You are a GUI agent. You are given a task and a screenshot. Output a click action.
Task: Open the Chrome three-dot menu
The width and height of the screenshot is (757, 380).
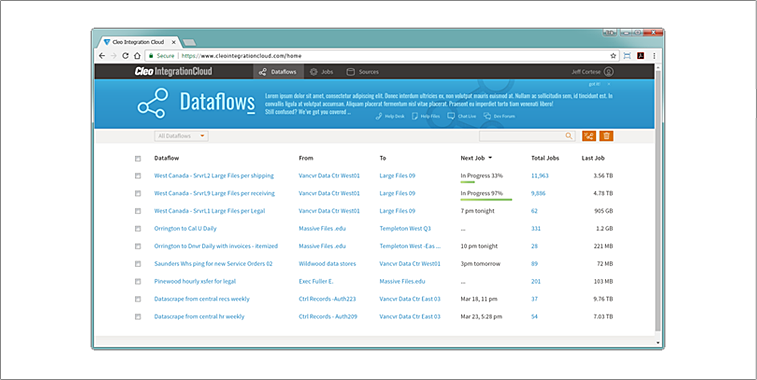click(x=654, y=56)
